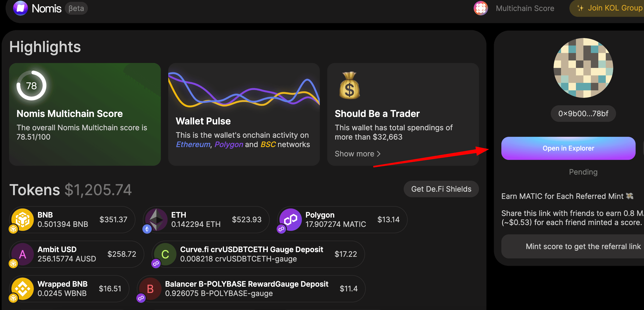This screenshot has width=644, height=310.
Task: Click Get De.Fi Shields button
Action: 441,189
